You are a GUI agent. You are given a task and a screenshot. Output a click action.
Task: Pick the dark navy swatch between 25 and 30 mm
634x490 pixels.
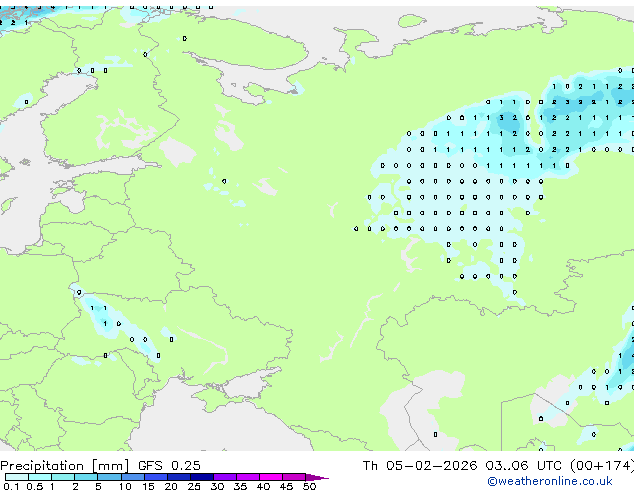pos(202,477)
